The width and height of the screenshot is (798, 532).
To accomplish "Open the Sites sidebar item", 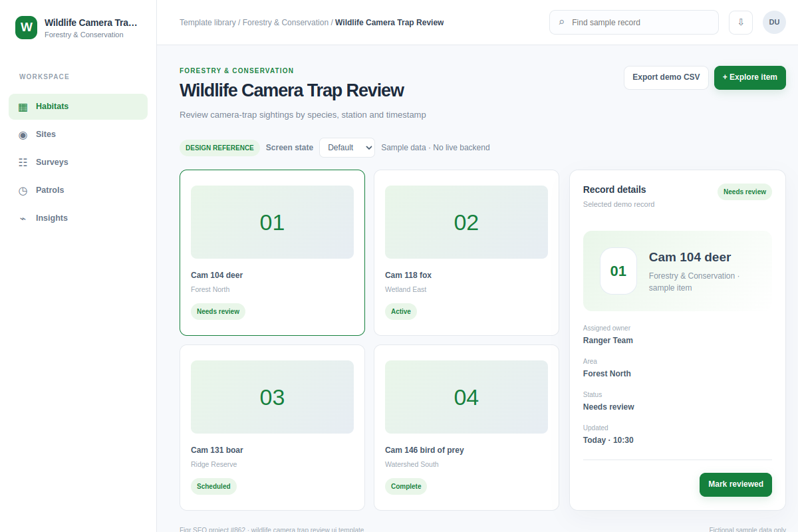I will 78,134.
